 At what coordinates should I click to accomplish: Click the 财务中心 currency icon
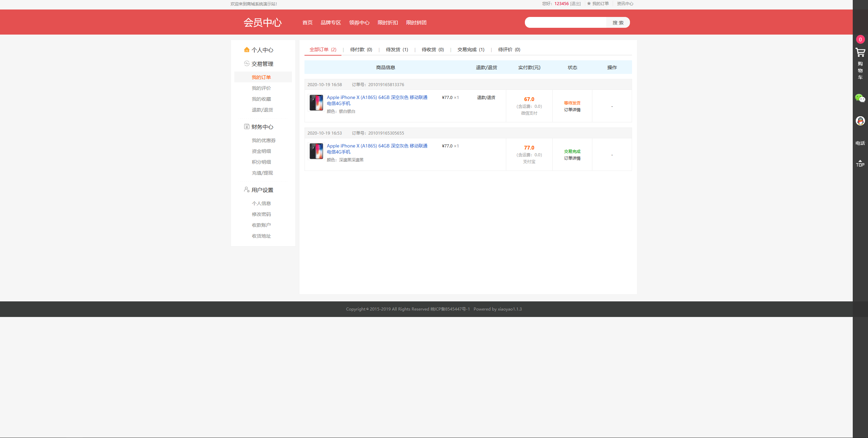tap(246, 126)
